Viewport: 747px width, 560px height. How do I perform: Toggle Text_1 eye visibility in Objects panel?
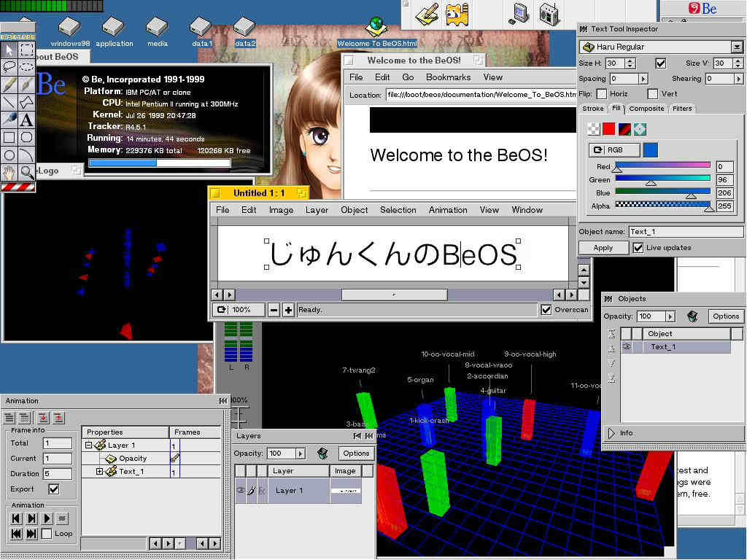point(626,346)
